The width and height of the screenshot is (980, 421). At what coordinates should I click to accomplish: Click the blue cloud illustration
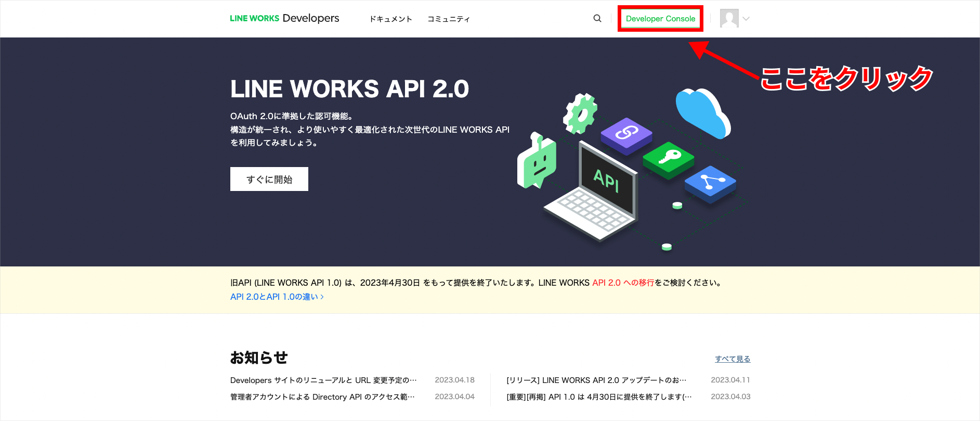[x=703, y=112]
